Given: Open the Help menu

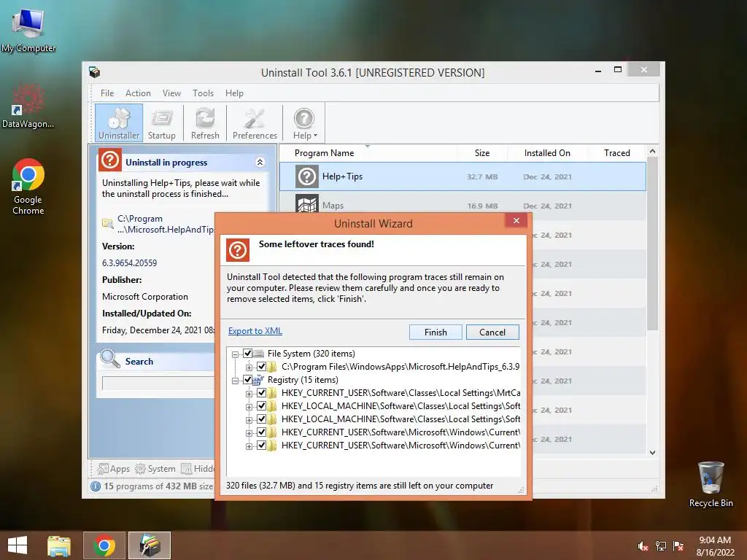Looking at the screenshot, I should pyautogui.click(x=234, y=93).
